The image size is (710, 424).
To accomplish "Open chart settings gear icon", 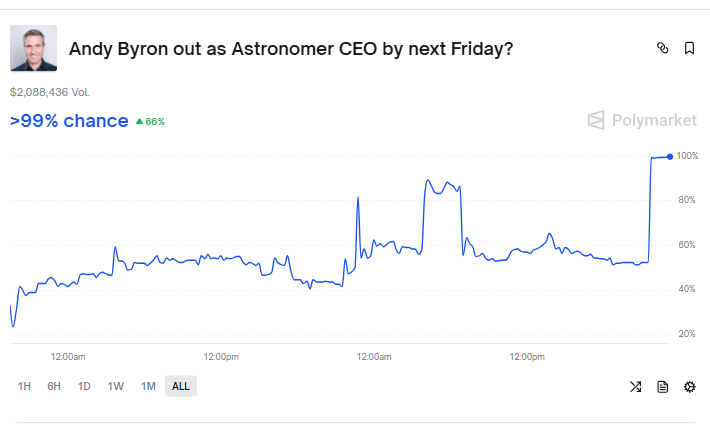I will [690, 386].
